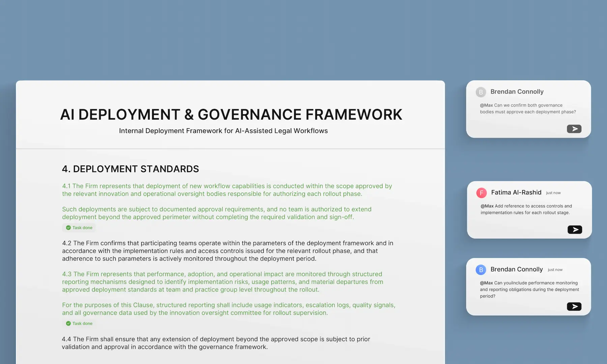The height and width of the screenshot is (364, 607).
Task: Click the green clause 4.1 paragraph
Action: pyautogui.click(x=227, y=190)
